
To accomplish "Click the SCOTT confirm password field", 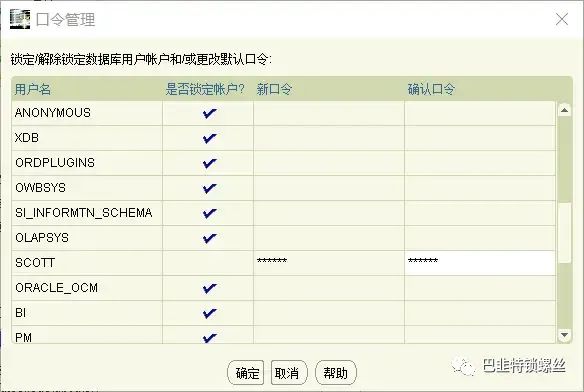I will pyautogui.click(x=480, y=263).
